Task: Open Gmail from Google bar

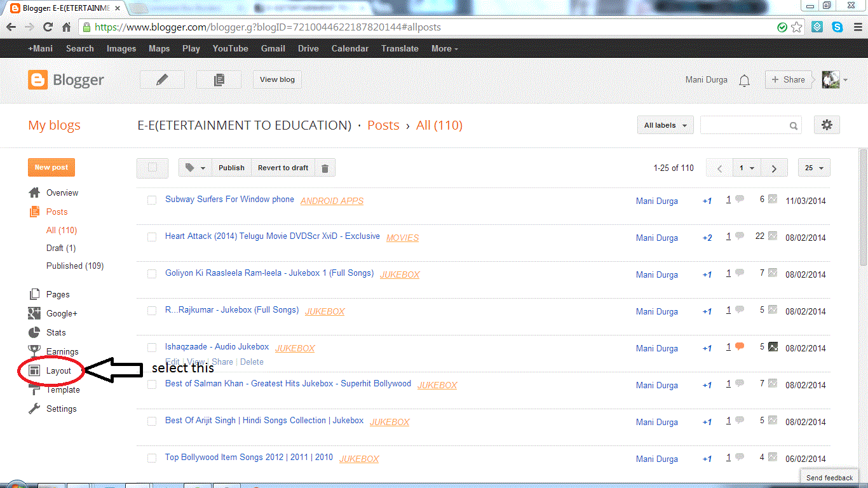Action: pos(273,48)
